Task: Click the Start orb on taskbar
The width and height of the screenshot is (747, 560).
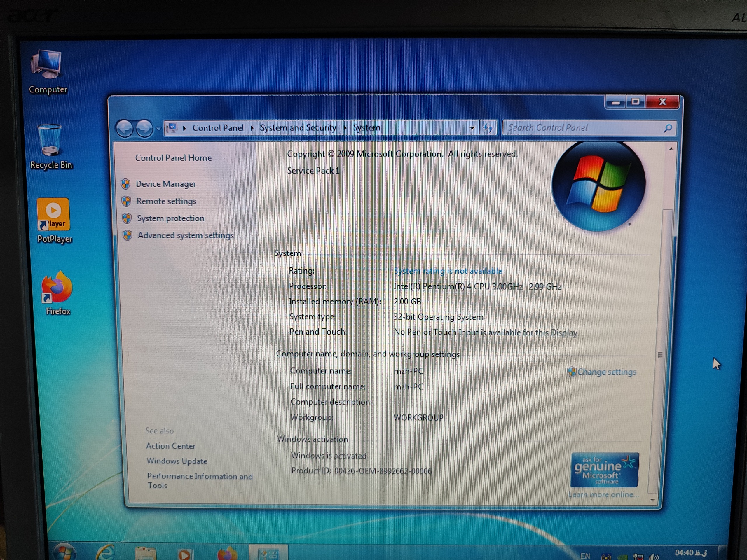Action: tap(64, 553)
